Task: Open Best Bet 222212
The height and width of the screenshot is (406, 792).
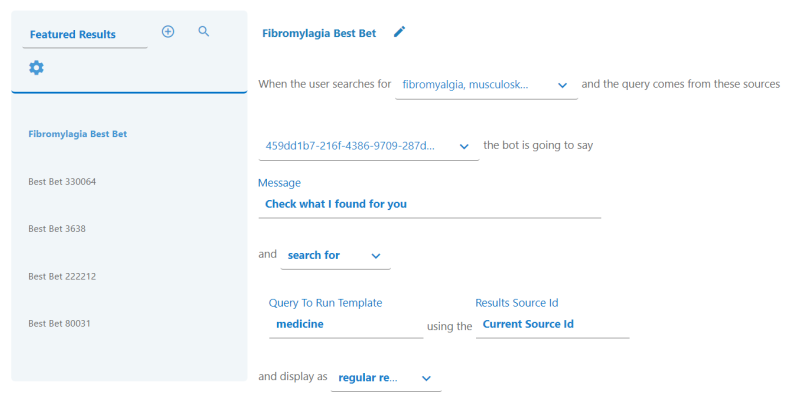Action: coord(61,276)
